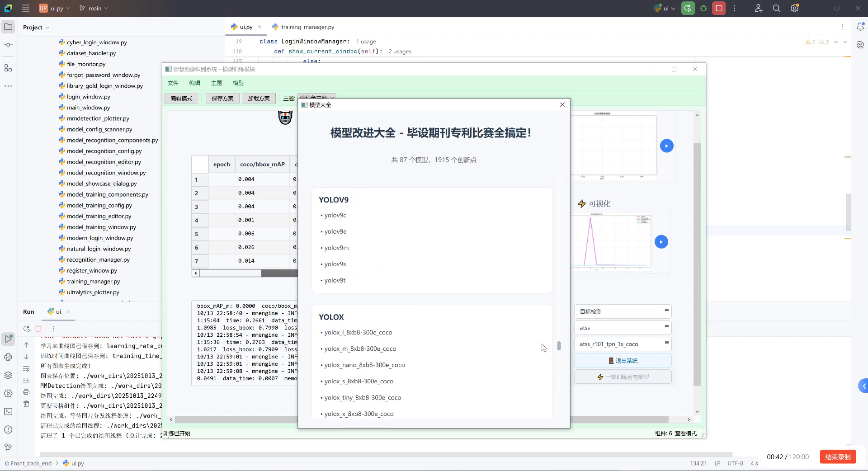Image resolution: width=868 pixels, height=471 pixels.
Task: Click the 编辑模式 button
Action: pos(181,98)
